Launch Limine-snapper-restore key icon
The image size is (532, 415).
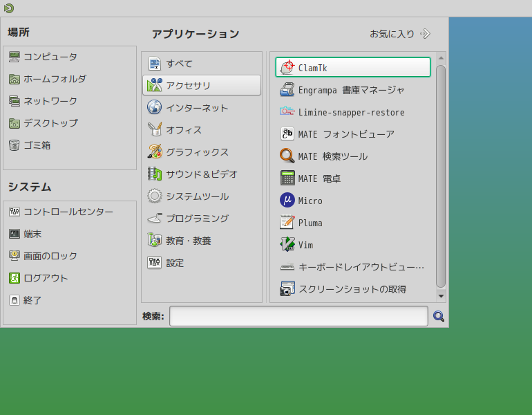[287, 112]
